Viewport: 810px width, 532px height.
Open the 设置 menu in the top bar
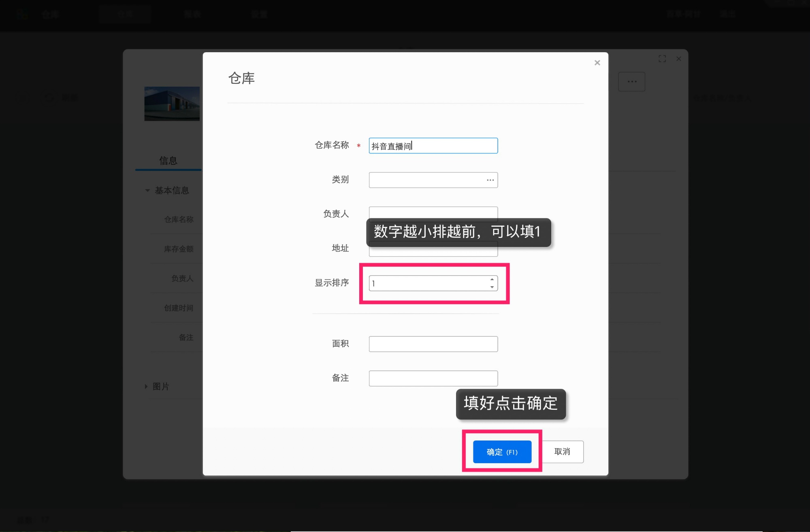tap(259, 14)
